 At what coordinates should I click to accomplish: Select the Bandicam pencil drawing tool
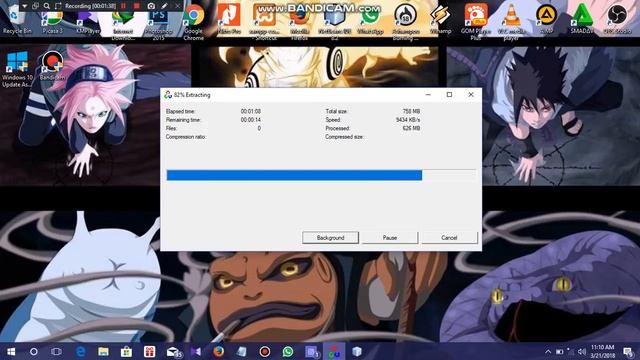click(x=164, y=6)
